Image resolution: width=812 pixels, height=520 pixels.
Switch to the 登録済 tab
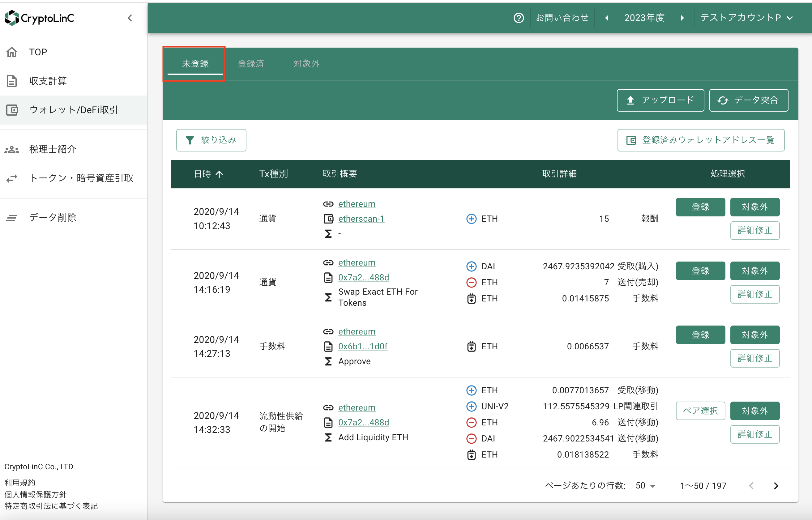251,63
